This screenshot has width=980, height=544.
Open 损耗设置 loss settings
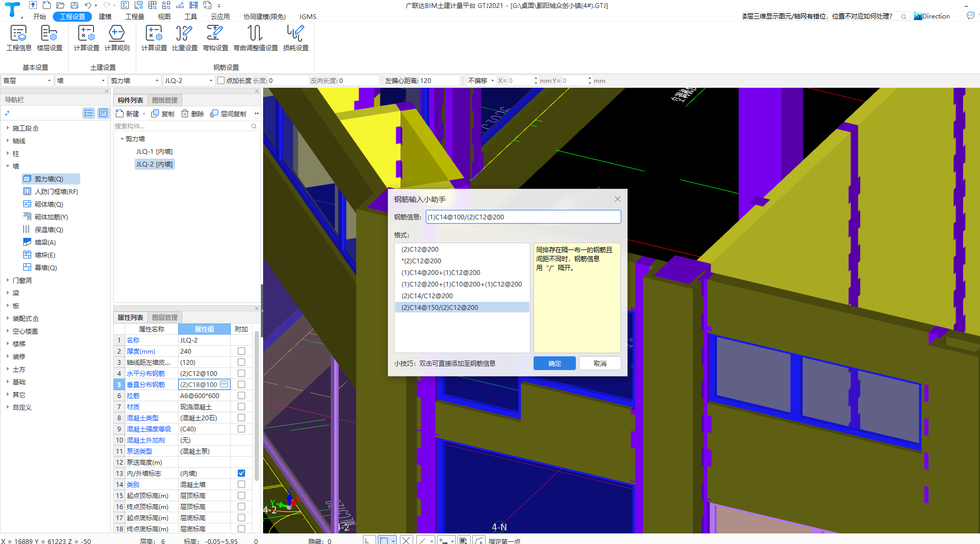click(295, 38)
